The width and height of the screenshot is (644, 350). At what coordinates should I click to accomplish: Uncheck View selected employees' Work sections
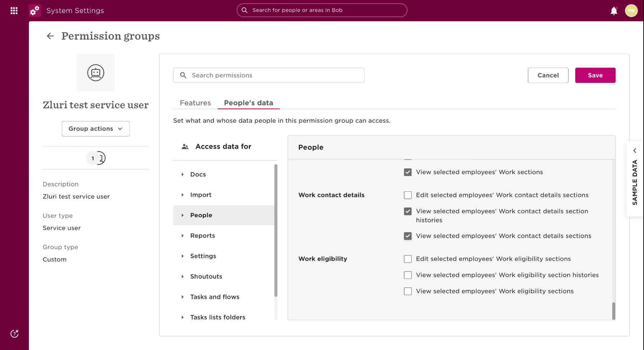pyautogui.click(x=408, y=172)
